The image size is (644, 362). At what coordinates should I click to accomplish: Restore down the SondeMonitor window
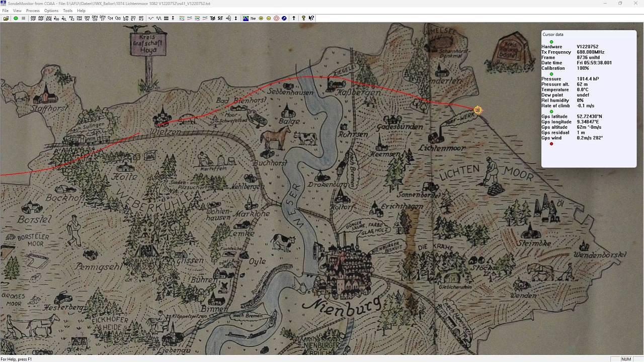tap(620, 4)
